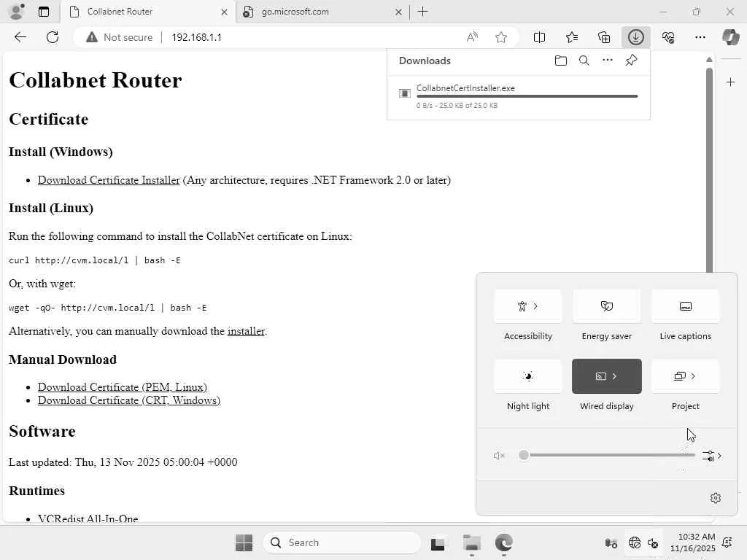Toggle Night light quick setting
Viewport: 747px width, 560px height.
pos(528,376)
